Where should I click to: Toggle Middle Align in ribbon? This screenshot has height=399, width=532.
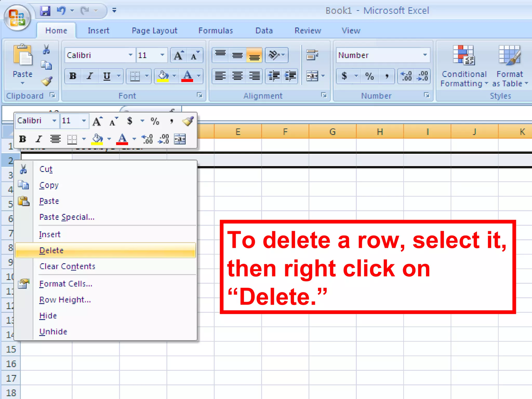(x=237, y=55)
